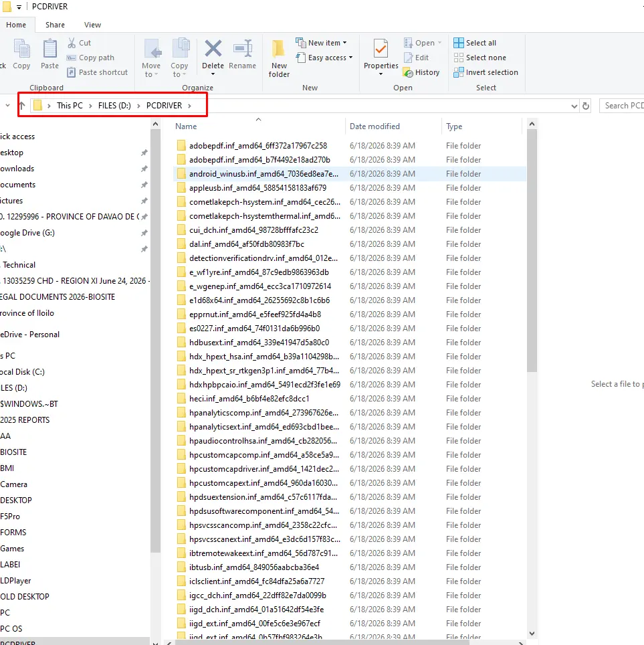Screen dimensions: 644x645
Task: Switch to the View ribbon tab
Action: (x=92, y=25)
